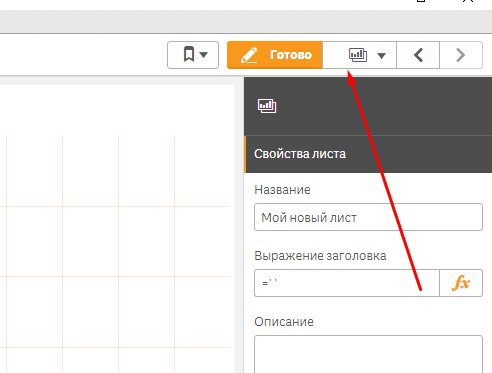Click the Описание text area
The height and width of the screenshot is (373, 492).
coord(368,354)
